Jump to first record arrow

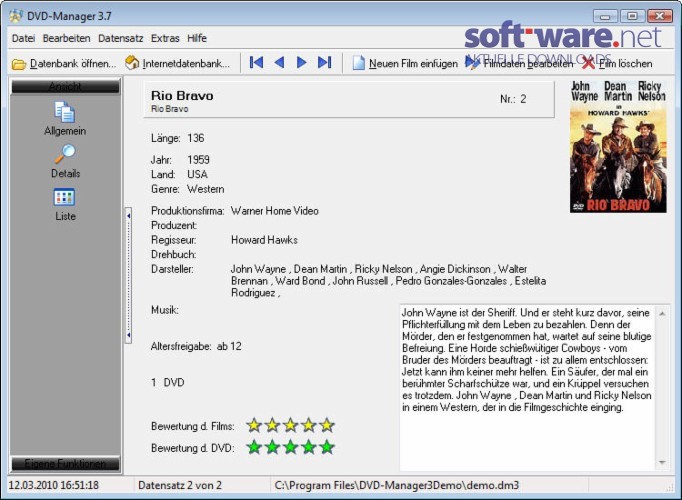(x=256, y=63)
